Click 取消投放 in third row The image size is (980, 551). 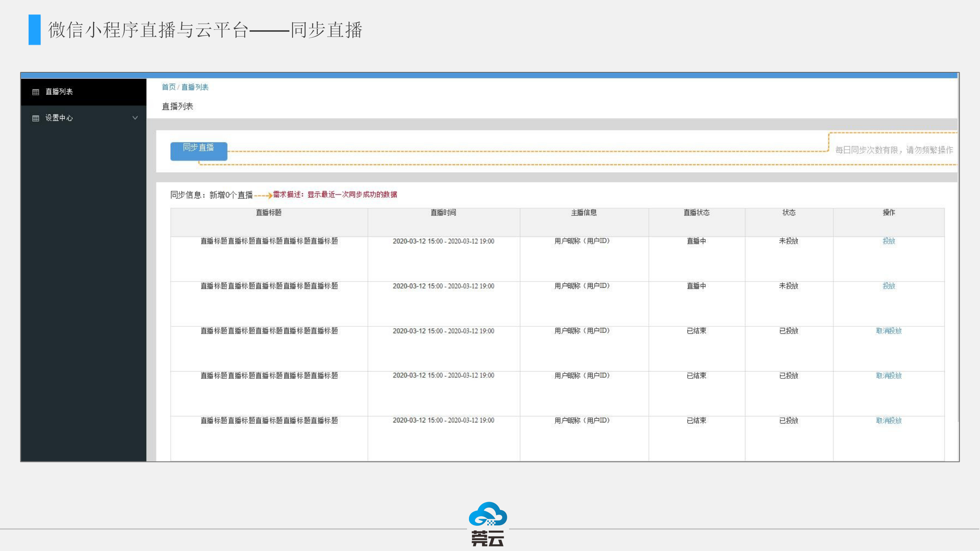tap(889, 331)
